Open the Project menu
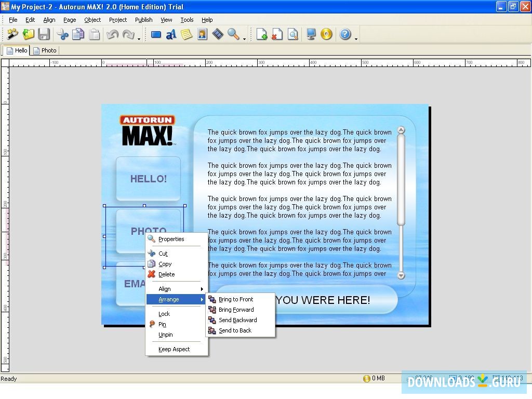The height and width of the screenshot is (399, 532). click(118, 20)
